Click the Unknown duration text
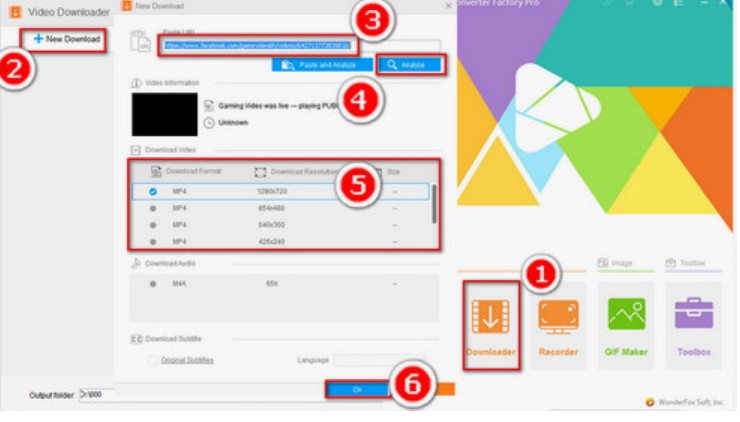The width and height of the screenshot is (740, 422). pyautogui.click(x=233, y=123)
